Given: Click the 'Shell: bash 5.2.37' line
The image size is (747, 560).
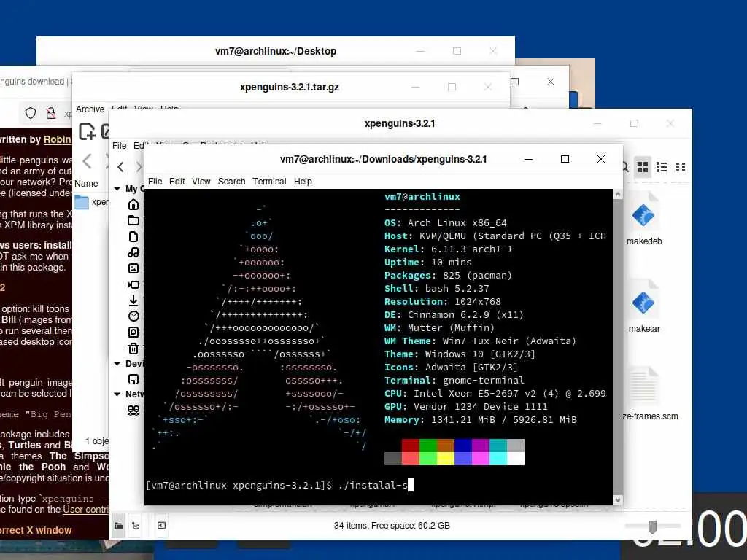Looking at the screenshot, I should click(x=437, y=289).
